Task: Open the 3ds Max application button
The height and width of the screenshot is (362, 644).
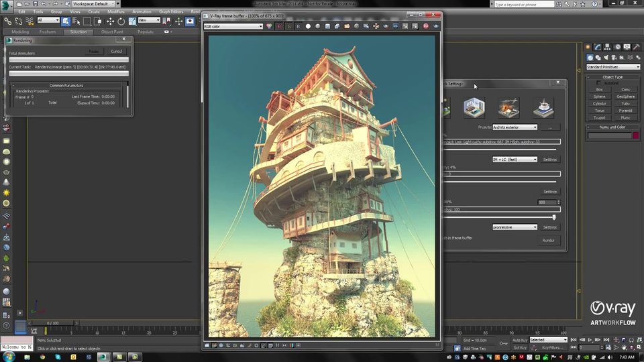Action: (x=6, y=5)
